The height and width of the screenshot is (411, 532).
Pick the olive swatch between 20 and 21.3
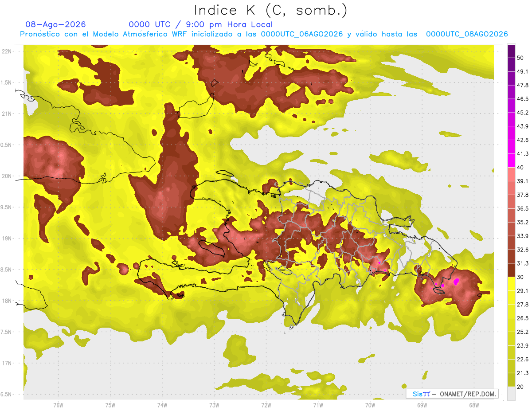(x=511, y=380)
